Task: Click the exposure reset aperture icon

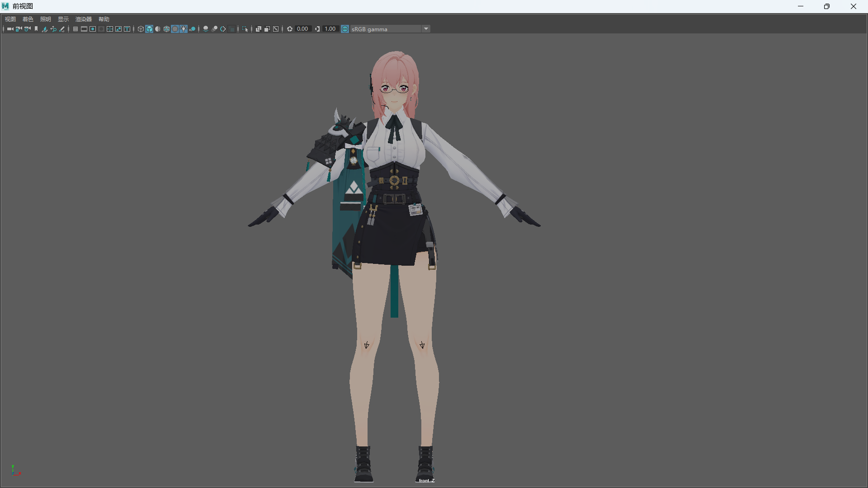Action: coord(290,29)
